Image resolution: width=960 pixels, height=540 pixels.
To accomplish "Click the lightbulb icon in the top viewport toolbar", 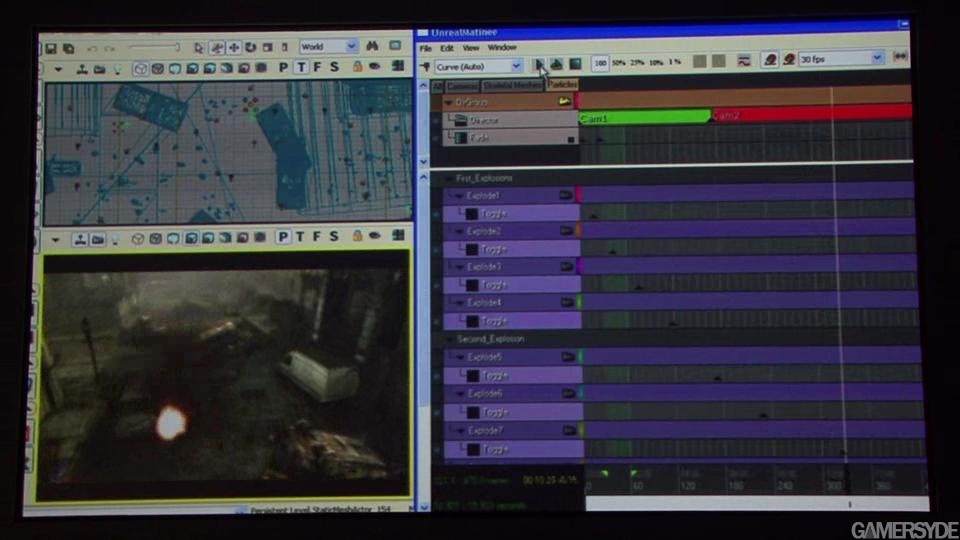I will pyautogui.click(x=117, y=69).
